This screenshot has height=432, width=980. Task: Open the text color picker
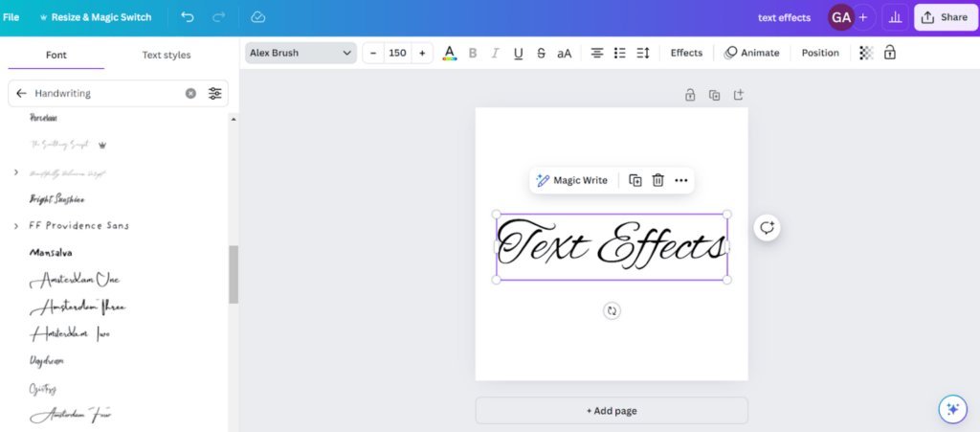(x=450, y=53)
